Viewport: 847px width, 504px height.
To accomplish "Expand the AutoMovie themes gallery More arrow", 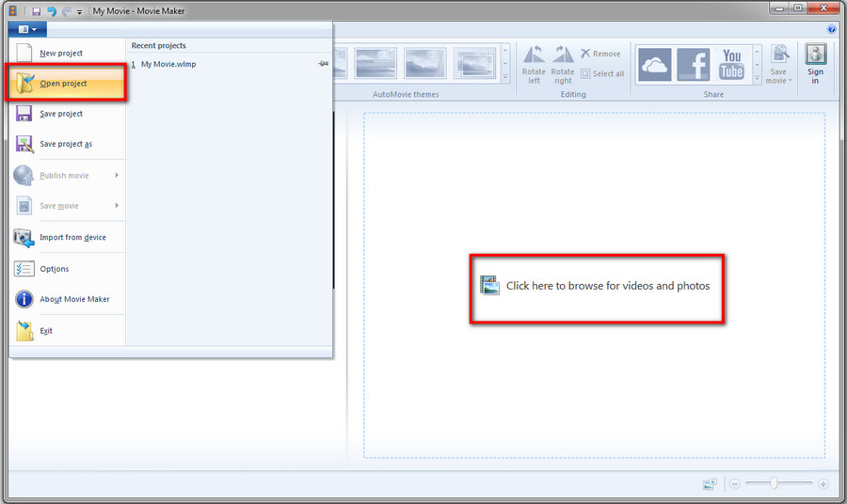I will pyautogui.click(x=505, y=76).
